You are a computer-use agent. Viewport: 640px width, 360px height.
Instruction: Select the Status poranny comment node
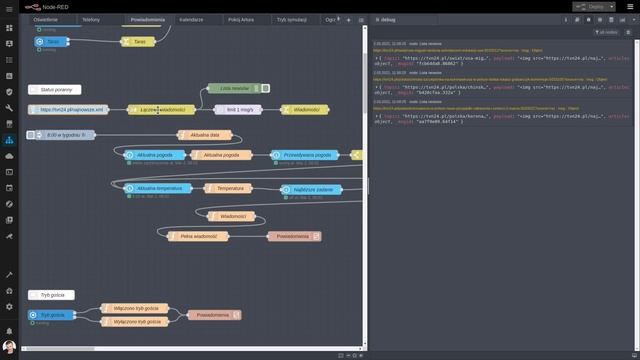(55, 90)
